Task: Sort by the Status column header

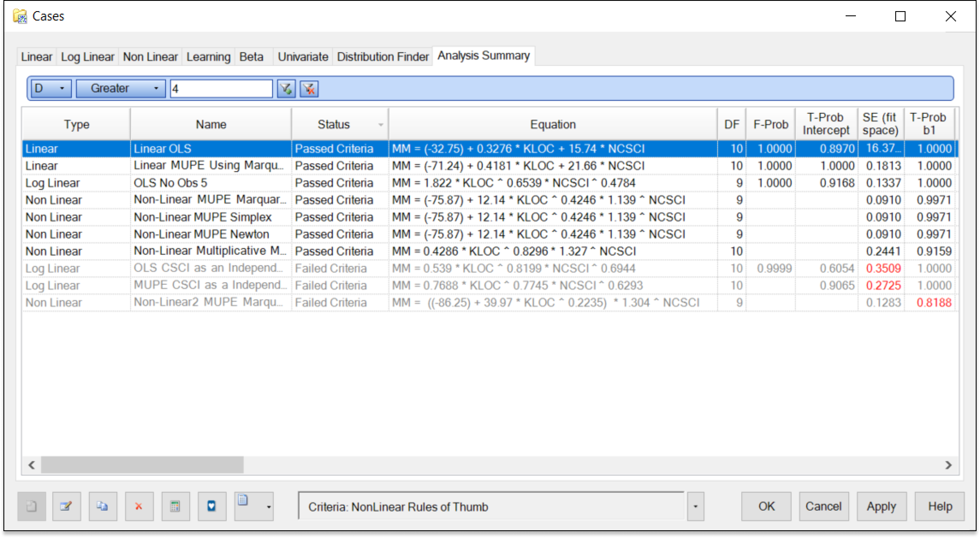Action: pos(334,124)
